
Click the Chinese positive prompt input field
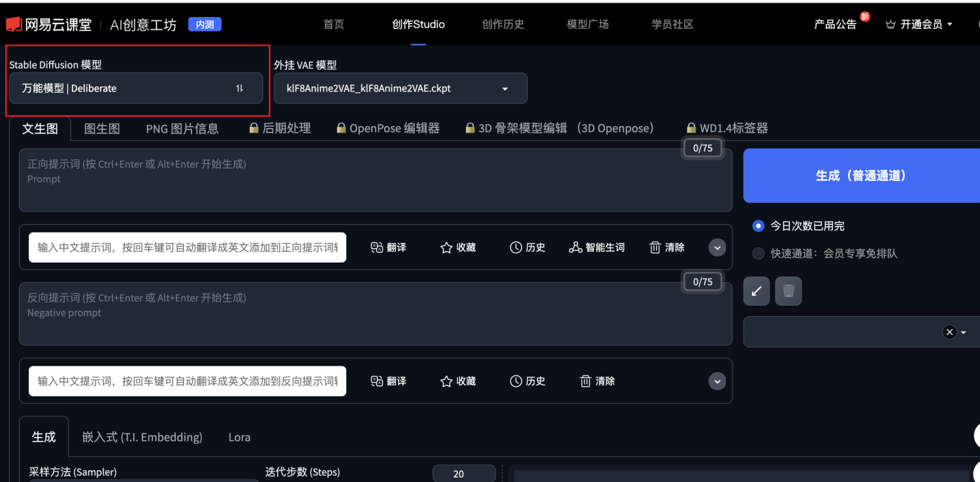(188, 248)
